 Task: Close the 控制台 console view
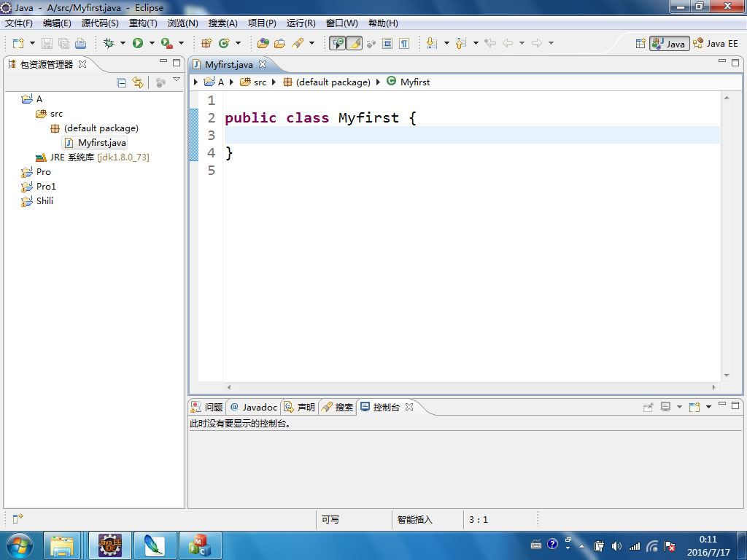click(409, 407)
